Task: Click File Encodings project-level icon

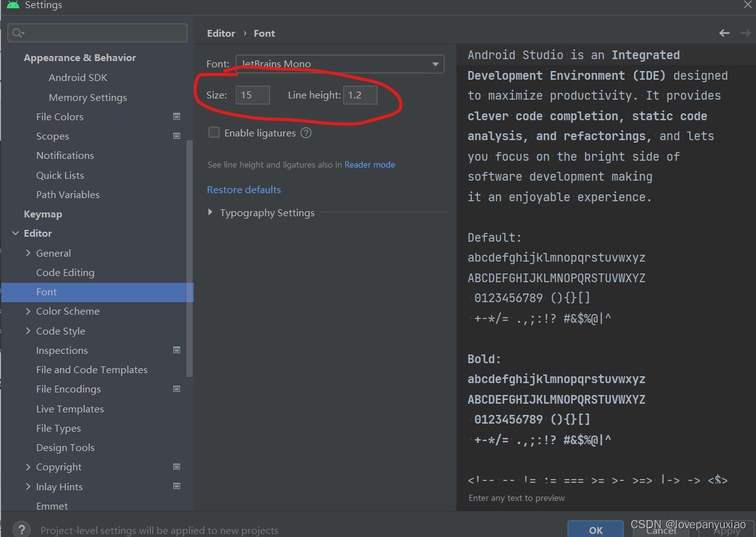Action: coord(176,389)
